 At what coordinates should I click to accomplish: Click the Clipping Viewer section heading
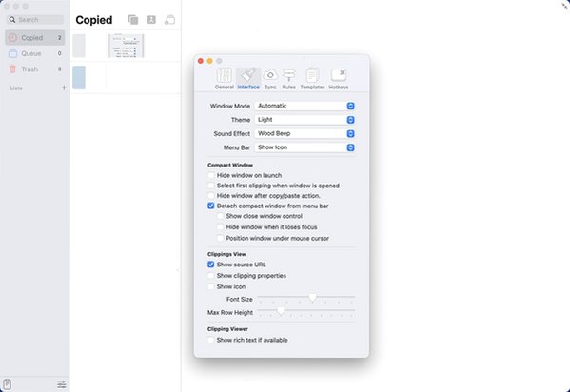pos(227,329)
